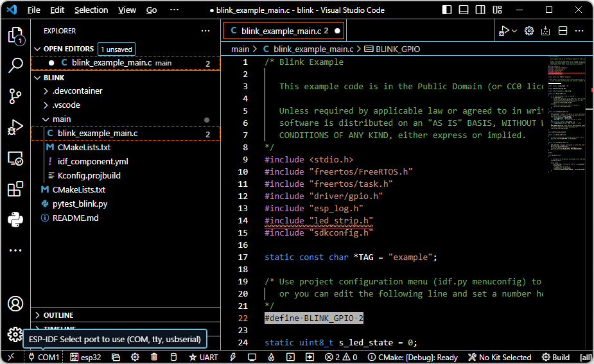Open the Manage gear in activity bar

(x=15, y=334)
